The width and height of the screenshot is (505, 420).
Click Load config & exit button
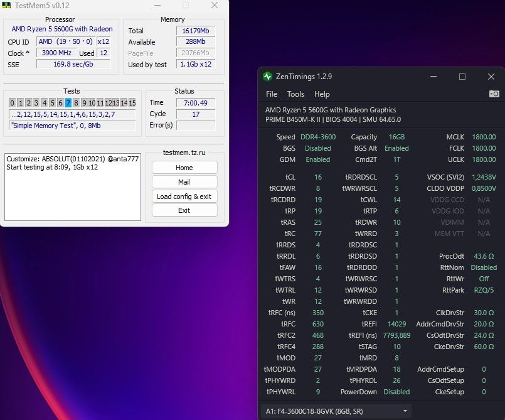184,197
